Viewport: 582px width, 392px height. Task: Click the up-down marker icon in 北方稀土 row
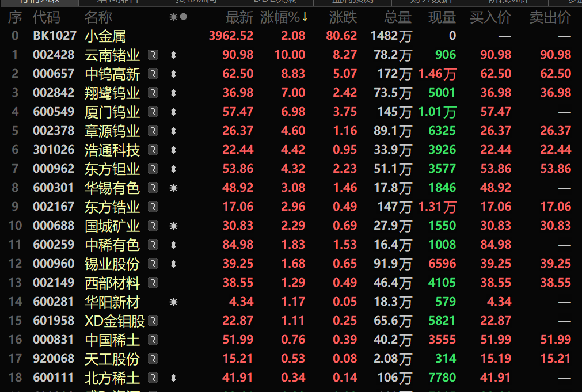tap(173, 378)
